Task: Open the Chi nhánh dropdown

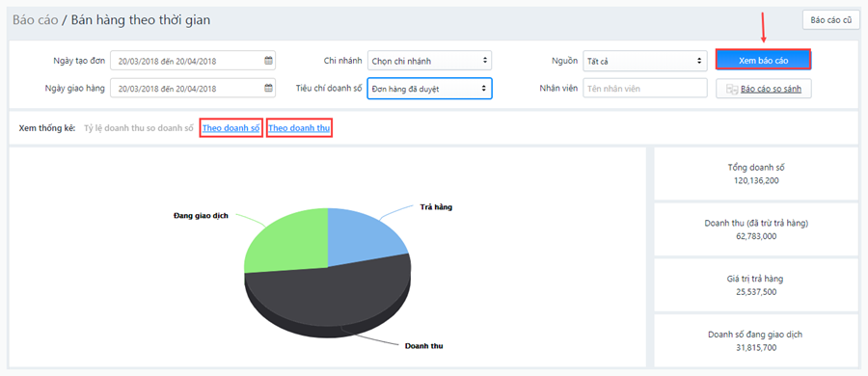Action: tap(429, 61)
